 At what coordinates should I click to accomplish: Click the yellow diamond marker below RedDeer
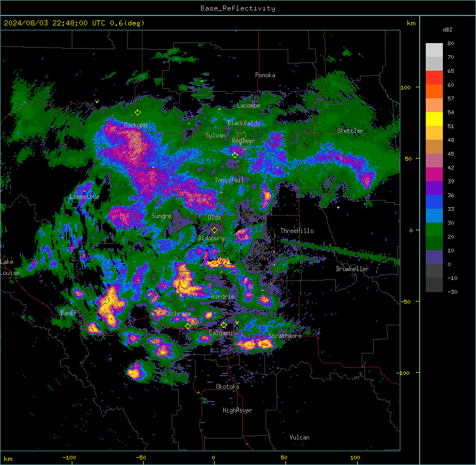tap(235, 155)
